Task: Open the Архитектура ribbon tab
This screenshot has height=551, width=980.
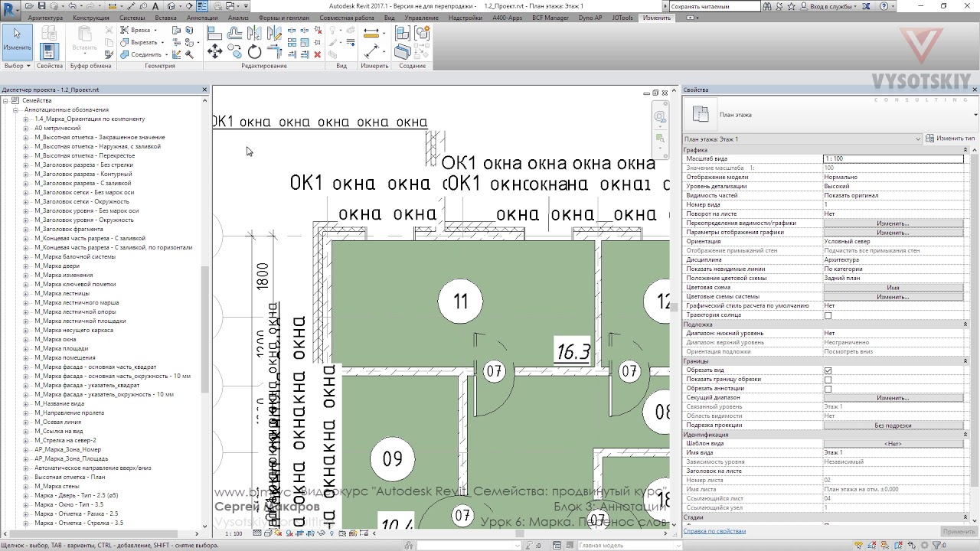Action: point(45,18)
